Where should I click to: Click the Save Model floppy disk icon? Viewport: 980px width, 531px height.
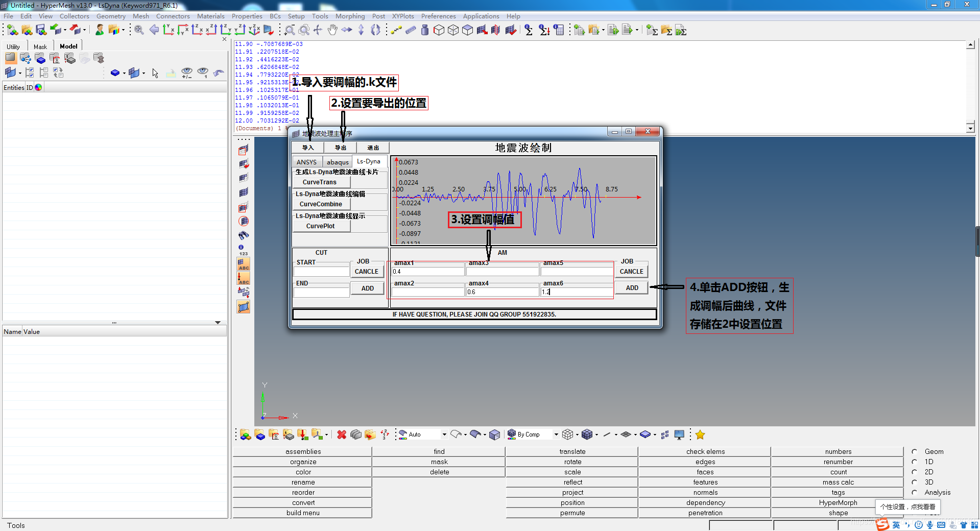(41, 30)
